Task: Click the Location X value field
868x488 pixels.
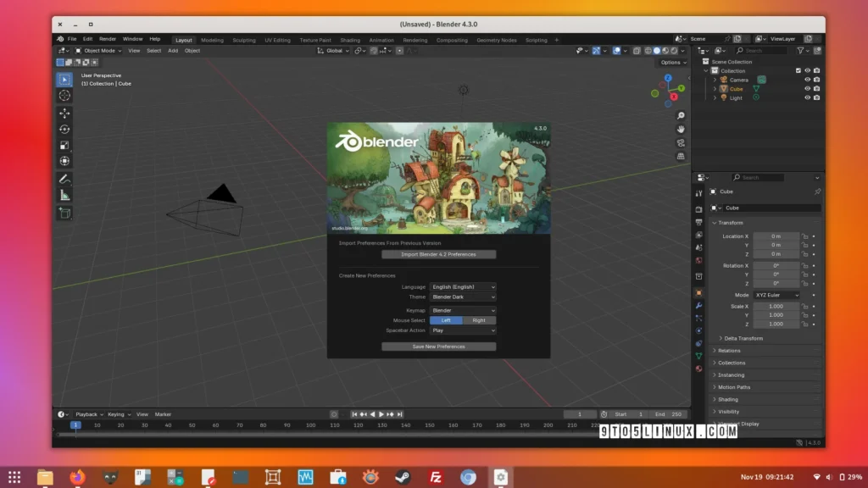Action: click(x=776, y=236)
